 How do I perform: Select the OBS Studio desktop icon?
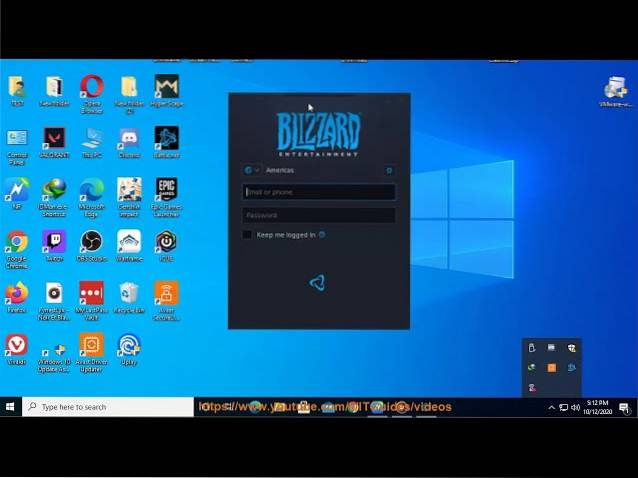[91, 242]
